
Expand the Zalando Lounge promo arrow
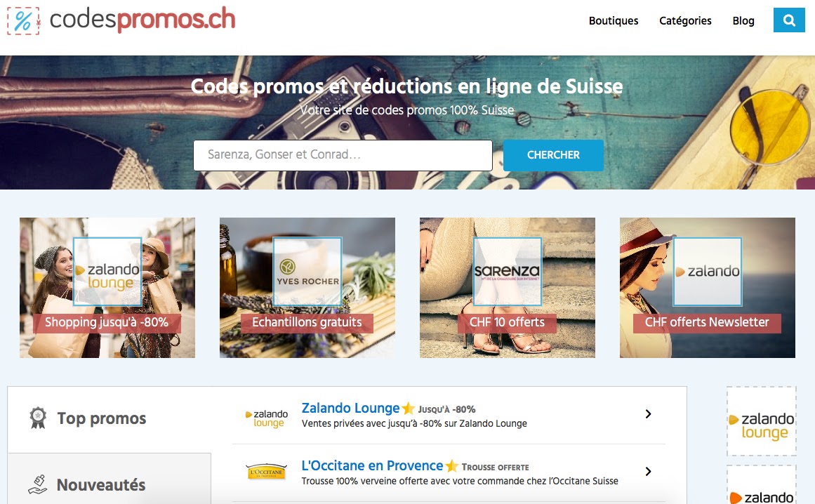tap(648, 413)
